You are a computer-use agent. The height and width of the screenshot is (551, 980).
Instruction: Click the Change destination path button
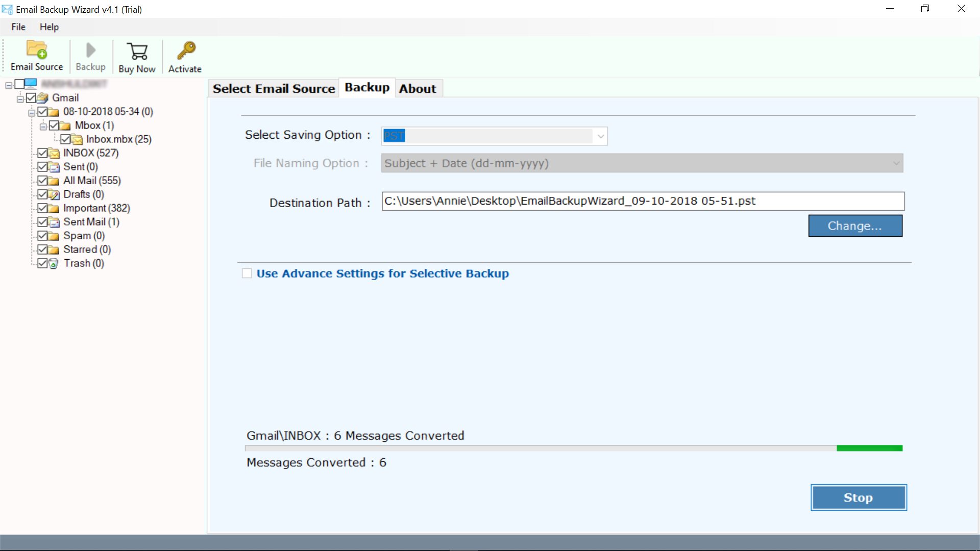(855, 226)
